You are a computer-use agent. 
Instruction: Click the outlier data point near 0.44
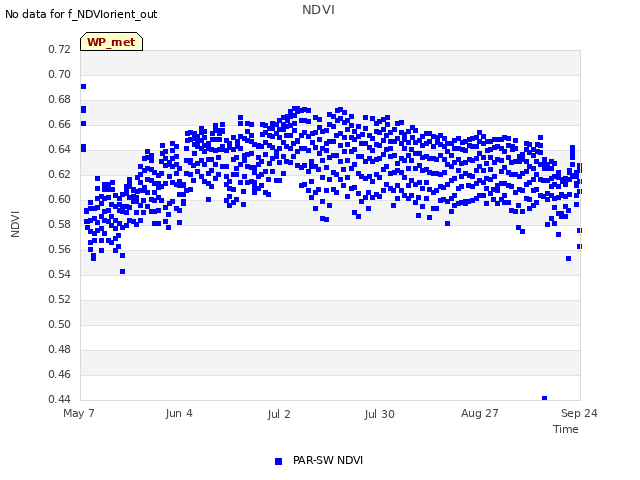coord(544,398)
